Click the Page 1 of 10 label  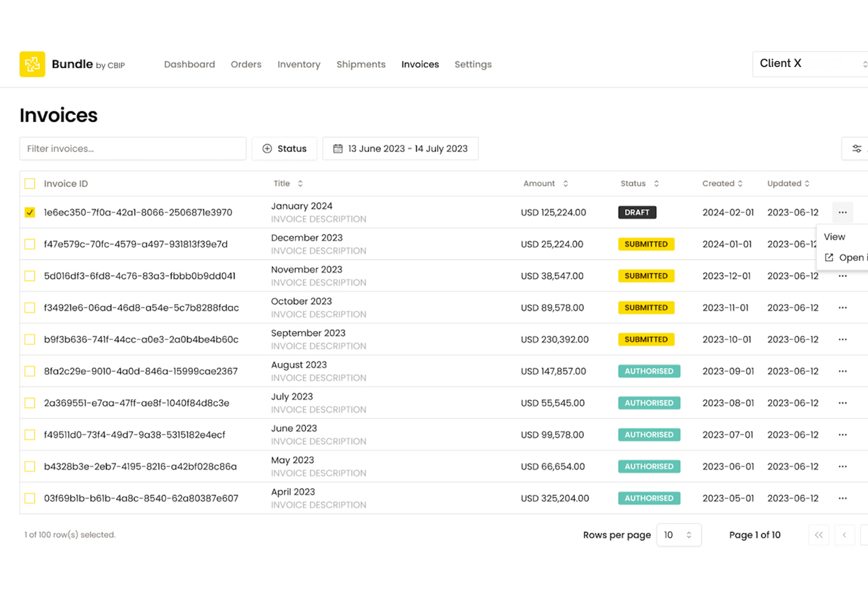click(755, 535)
